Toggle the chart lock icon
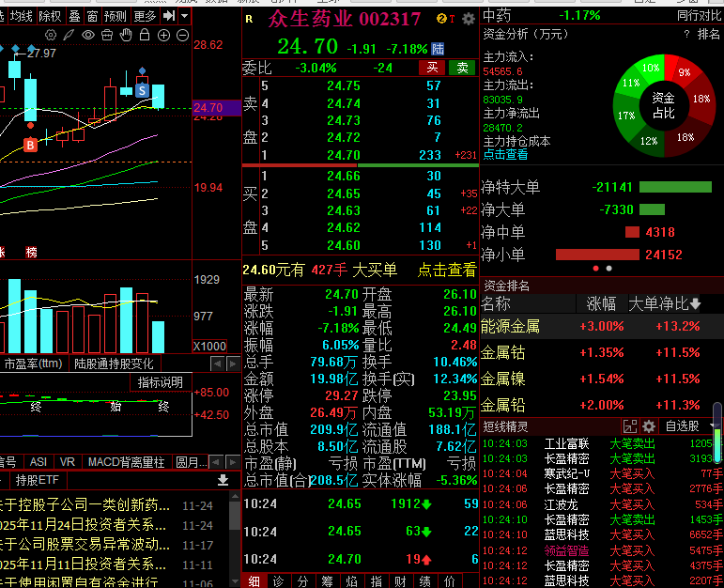 [x=145, y=35]
